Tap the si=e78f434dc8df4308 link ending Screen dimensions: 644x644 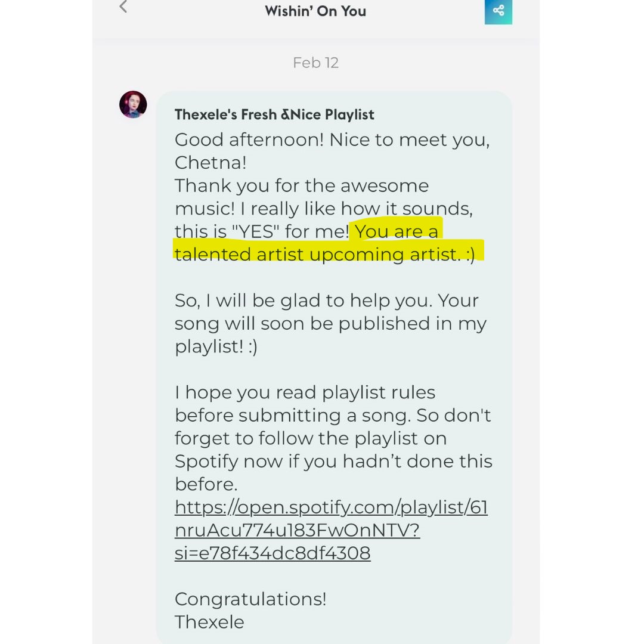click(273, 553)
